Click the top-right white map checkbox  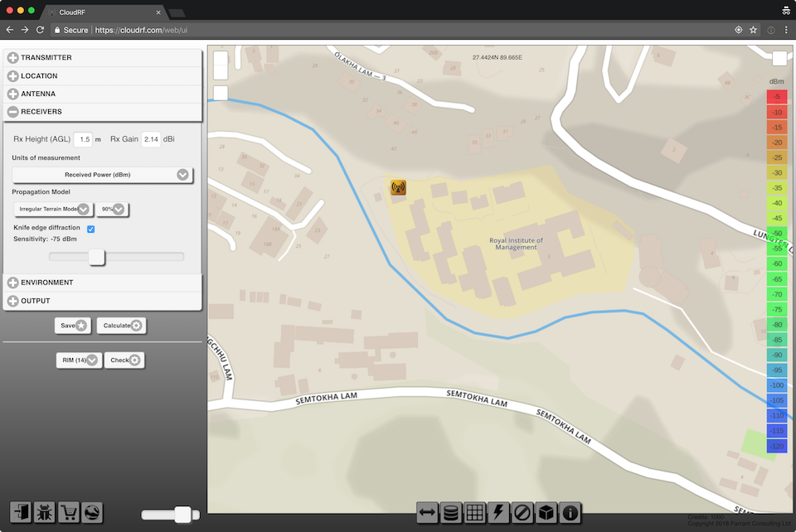click(779, 58)
